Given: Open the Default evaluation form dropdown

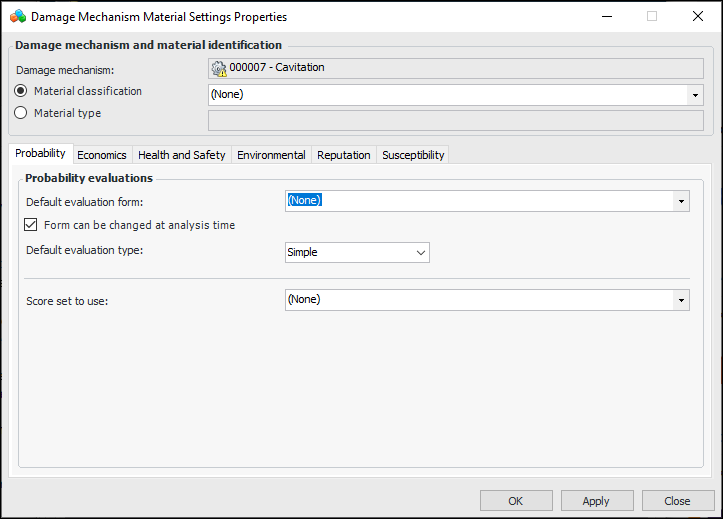Looking at the screenshot, I should tap(681, 201).
